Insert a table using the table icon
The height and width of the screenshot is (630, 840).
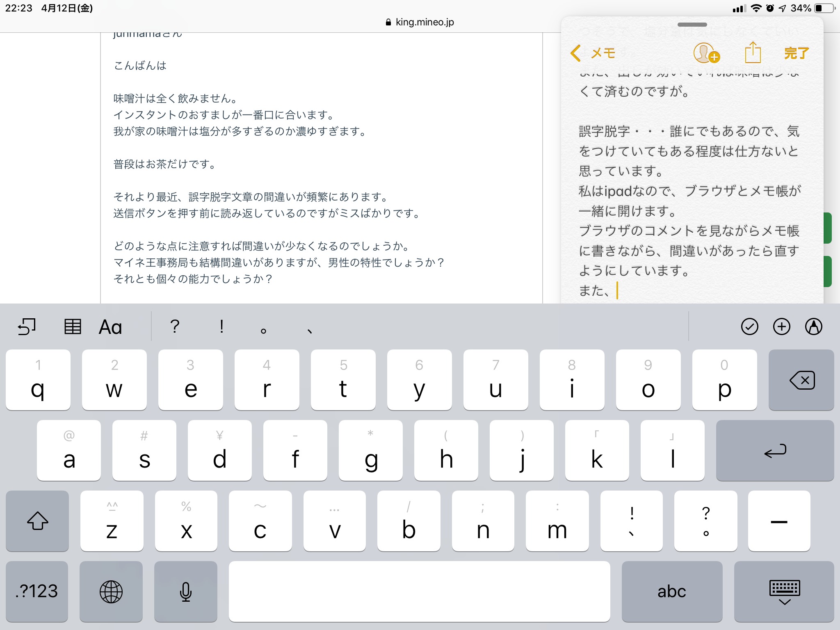tap(73, 327)
